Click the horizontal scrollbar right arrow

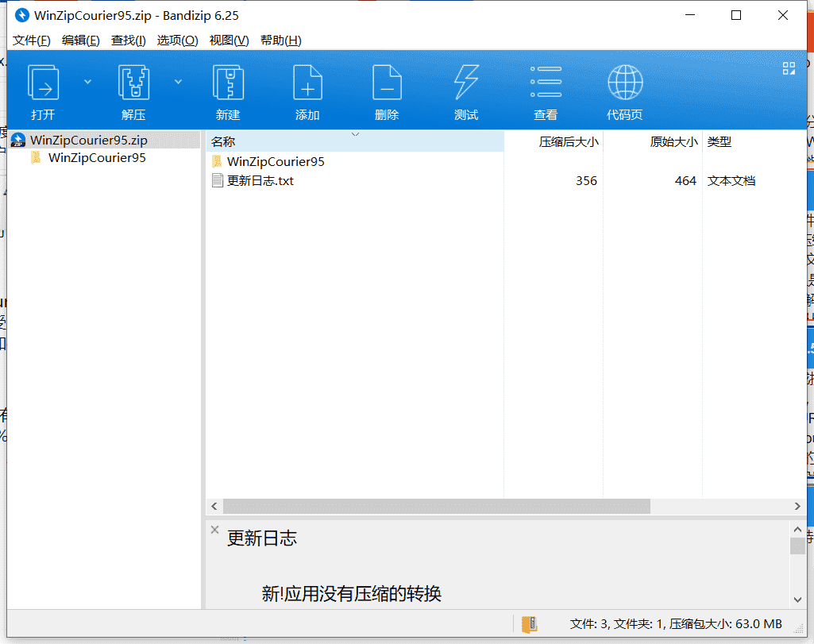coord(797,506)
